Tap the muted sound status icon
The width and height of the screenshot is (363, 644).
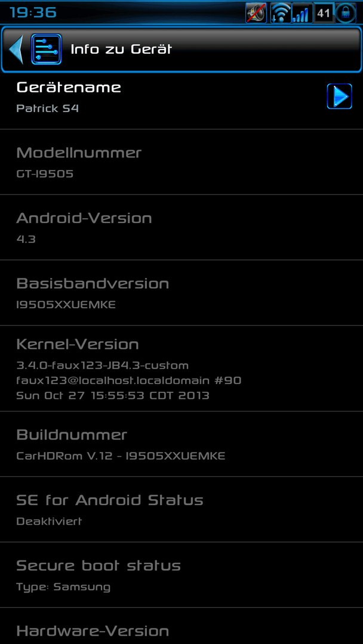coord(256,13)
